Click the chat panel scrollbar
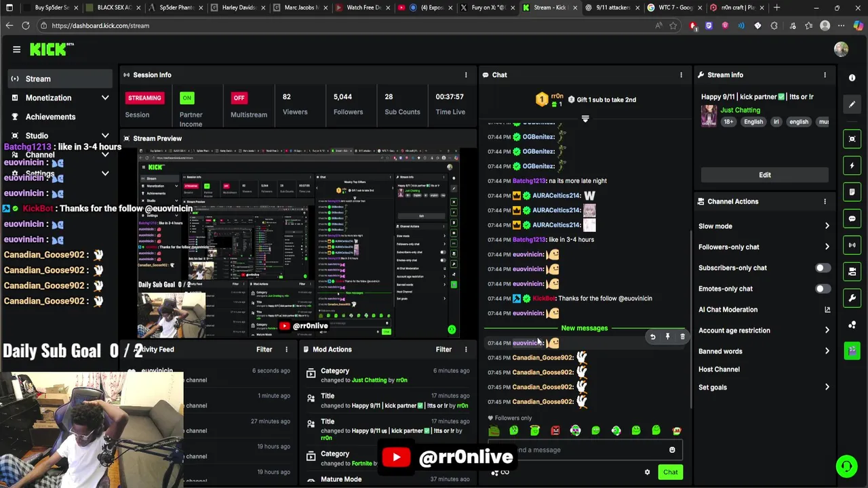 coord(691,319)
